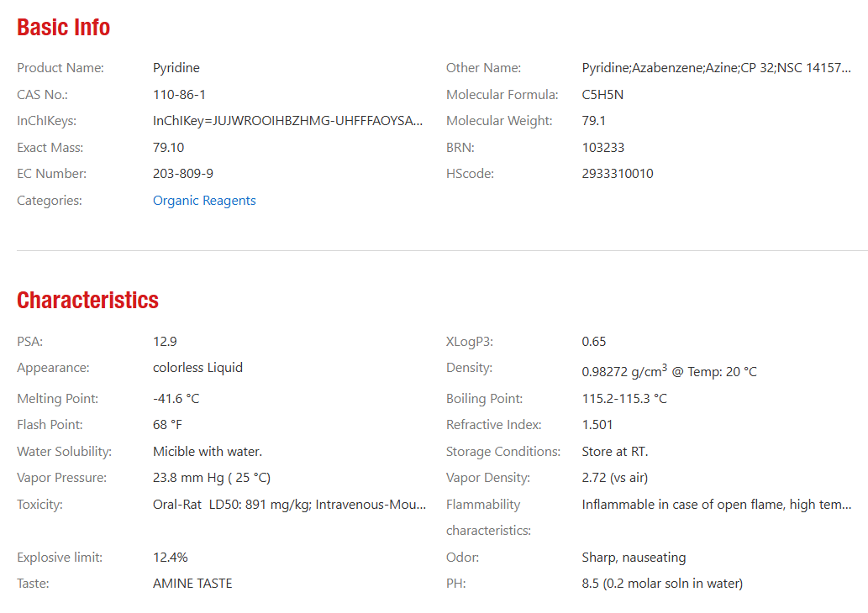Select molecular formula C5H5N

(602, 95)
